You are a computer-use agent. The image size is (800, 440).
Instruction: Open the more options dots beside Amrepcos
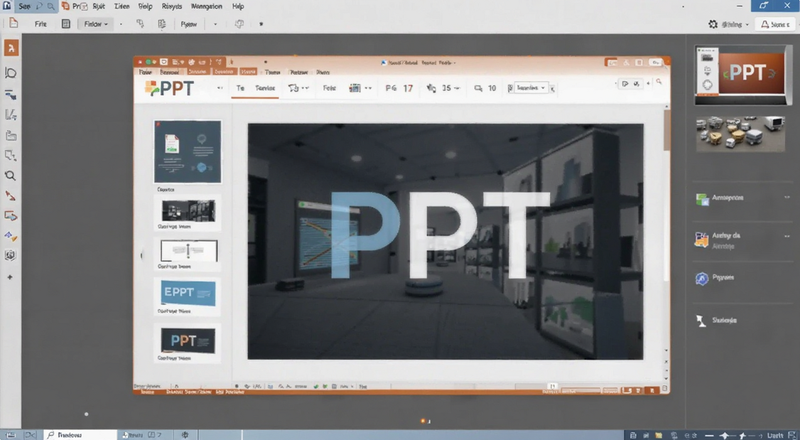pyautogui.click(x=787, y=197)
